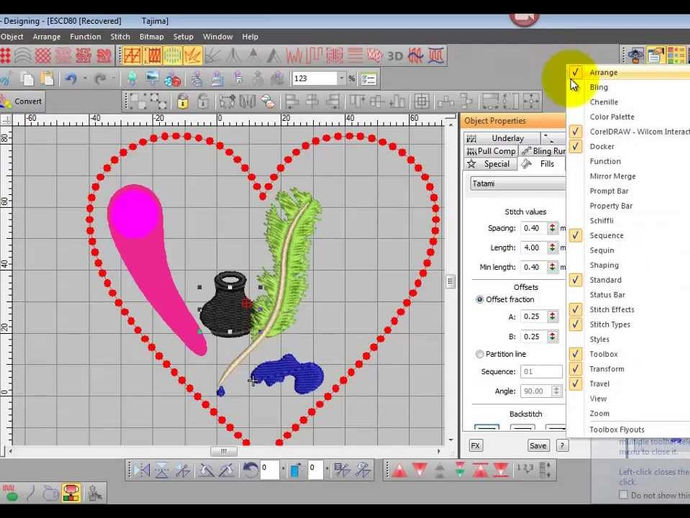Image resolution: width=690 pixels, height=518 pixels.
Task: Click the FX button in Object Properties
Action: coord(475,445)
